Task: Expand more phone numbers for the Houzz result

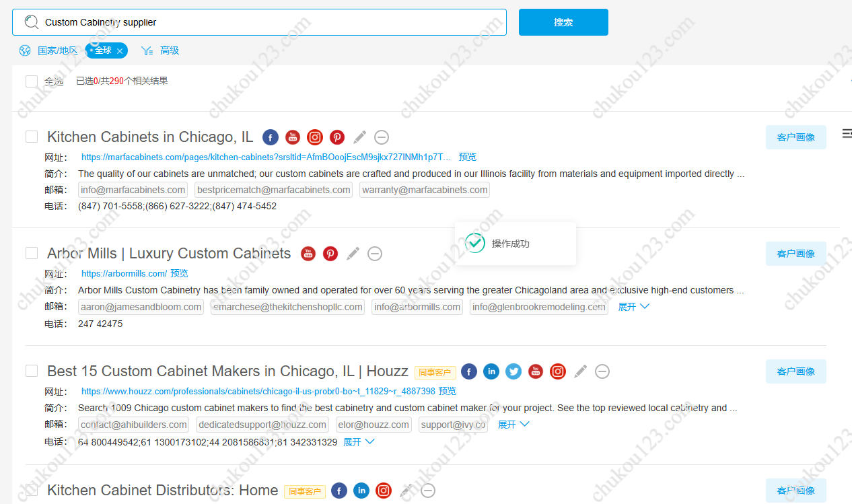Action: pyautogui.click(x=359, y=442)
